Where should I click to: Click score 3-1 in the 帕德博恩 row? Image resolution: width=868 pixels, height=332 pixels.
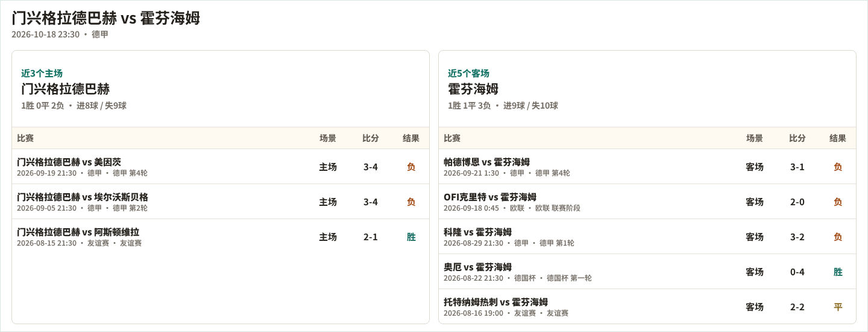(797, 167)
